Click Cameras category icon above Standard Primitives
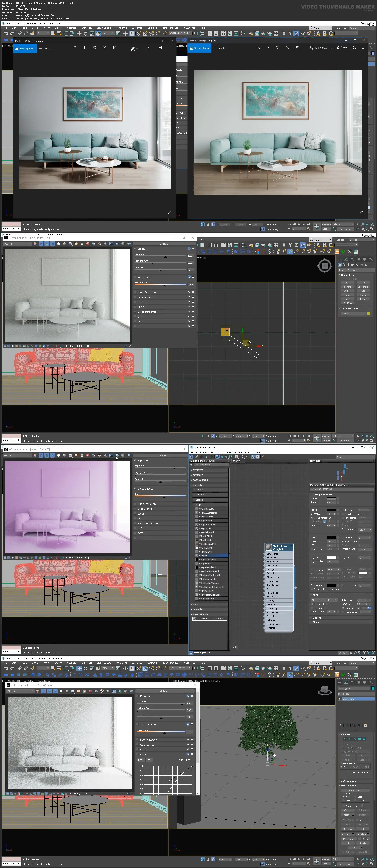 353,264
